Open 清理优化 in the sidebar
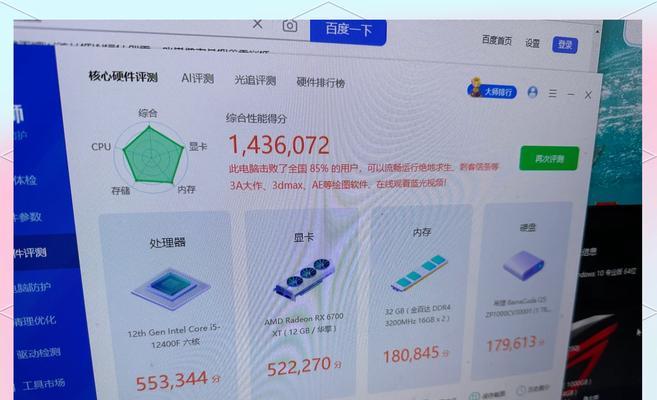Screen dimensions: 657x400 click(x=35, y=321)
